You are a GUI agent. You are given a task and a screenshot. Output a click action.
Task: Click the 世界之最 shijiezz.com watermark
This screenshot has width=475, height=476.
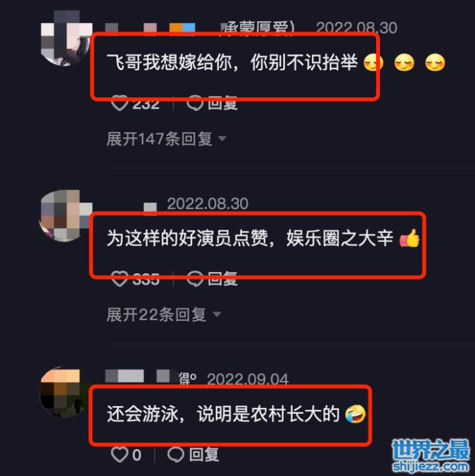coord(431,456)
